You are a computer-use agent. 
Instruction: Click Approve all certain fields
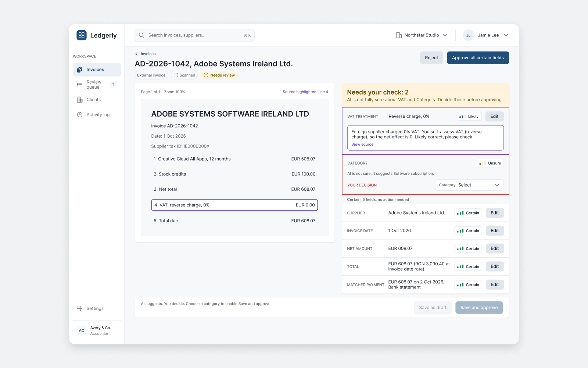[478, 58]
